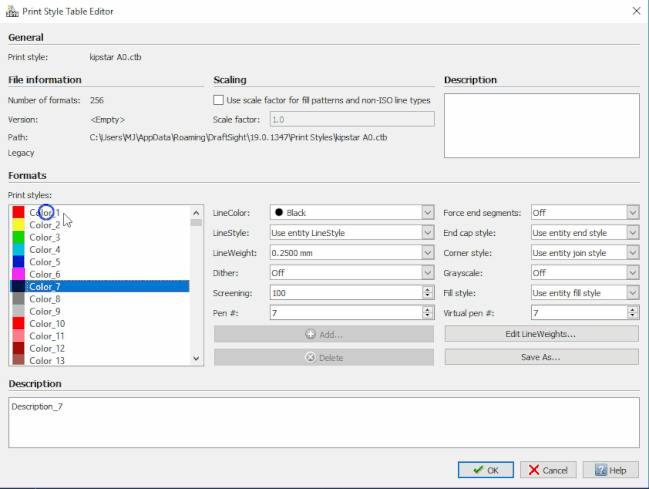Image resolution: width=649 pixels, height=489 pixels.
Task: Select Color_12 in print styles list
Action: coord(100,349)
